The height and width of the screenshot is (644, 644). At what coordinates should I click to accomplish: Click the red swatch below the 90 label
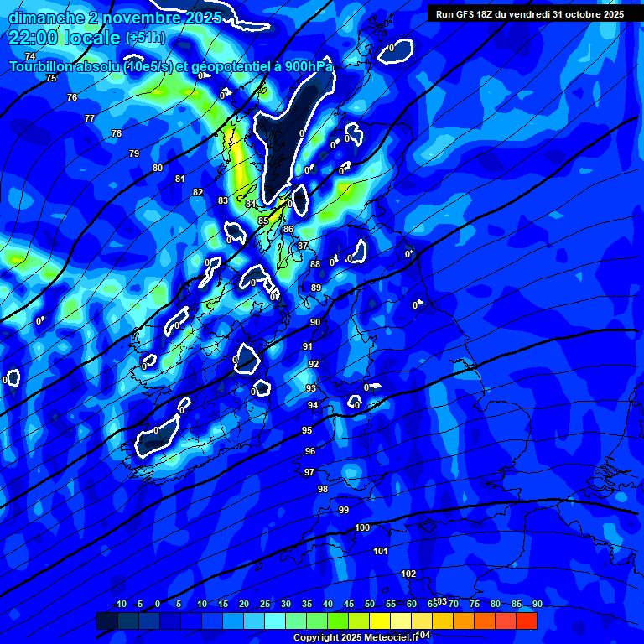pos(527,621)
